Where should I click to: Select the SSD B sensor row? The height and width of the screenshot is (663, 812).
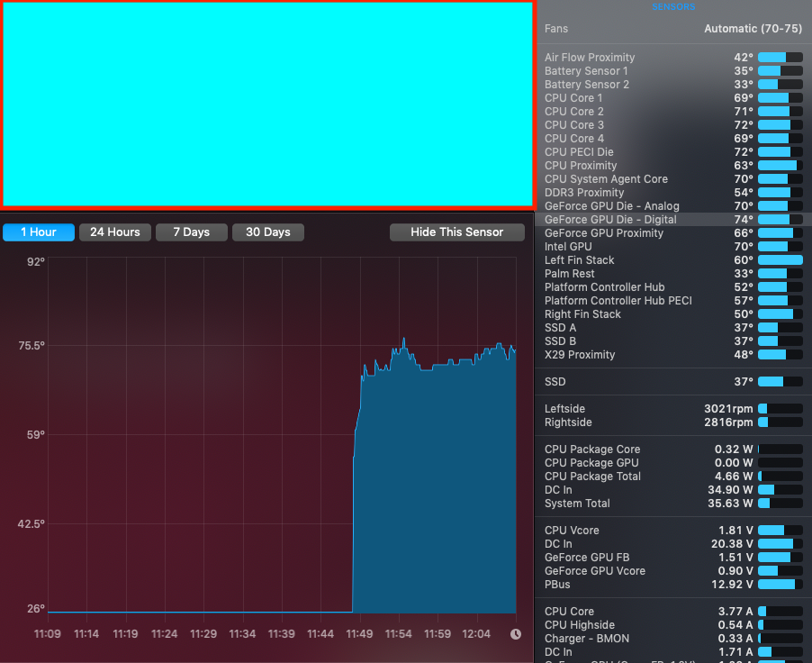coord(673,341)
